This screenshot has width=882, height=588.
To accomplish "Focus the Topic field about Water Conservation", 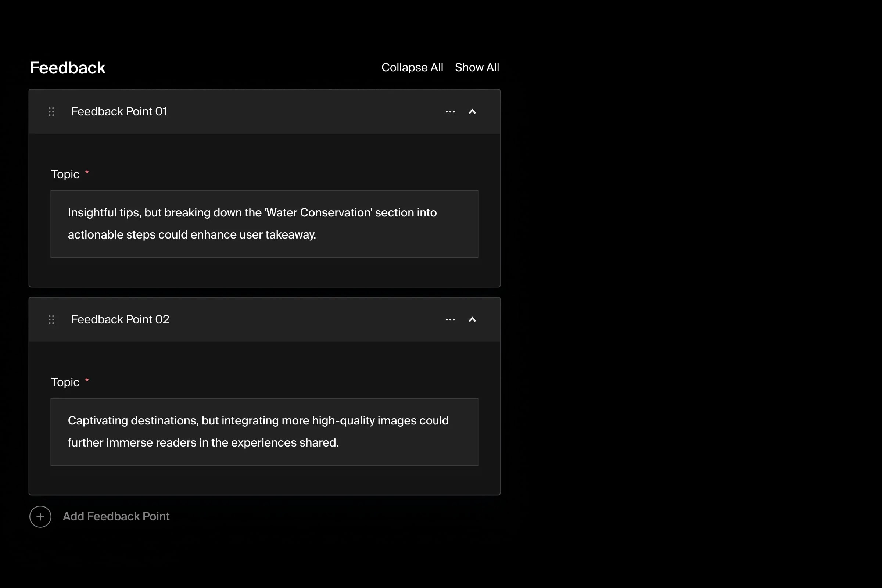I will [264, 223].
